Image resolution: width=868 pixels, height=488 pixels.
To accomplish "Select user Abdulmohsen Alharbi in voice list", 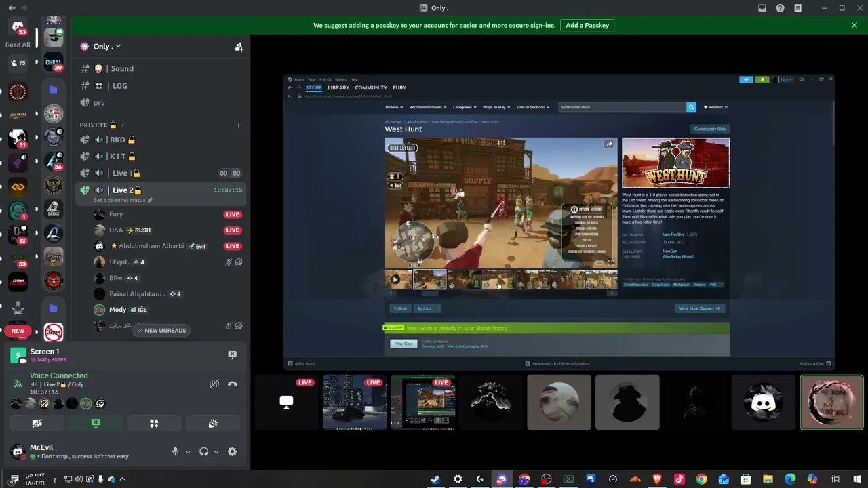I will tap(151, 246).
